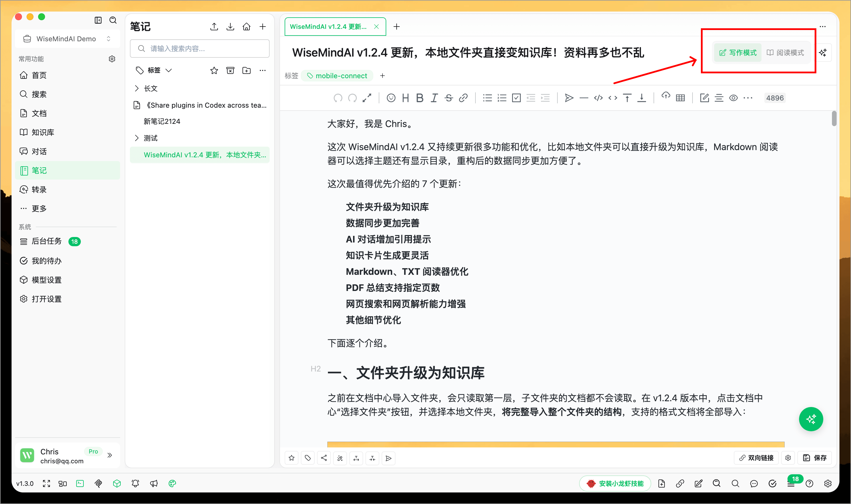Toggle bold formatting
This screenshot has width=851, height=504.
pos(420,98)
